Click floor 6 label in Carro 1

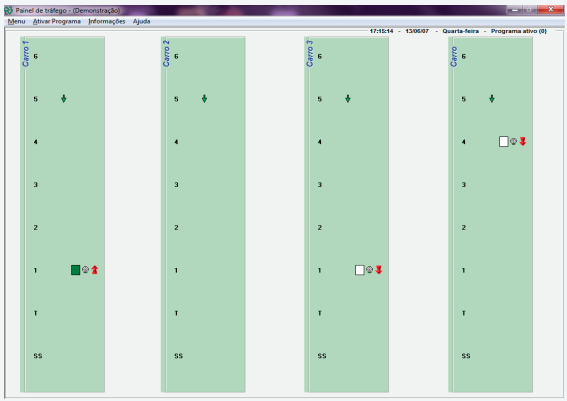pyautogui.click(x=35, y=56)
